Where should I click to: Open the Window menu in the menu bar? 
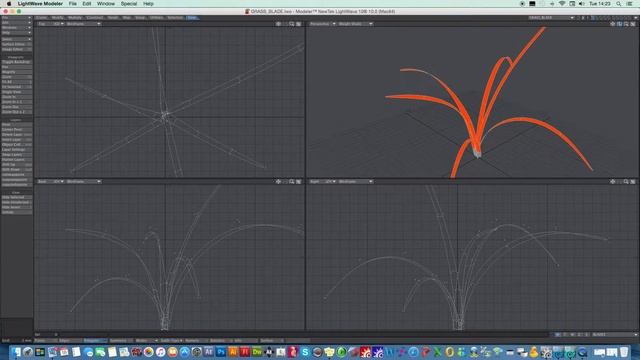[106, 4]
